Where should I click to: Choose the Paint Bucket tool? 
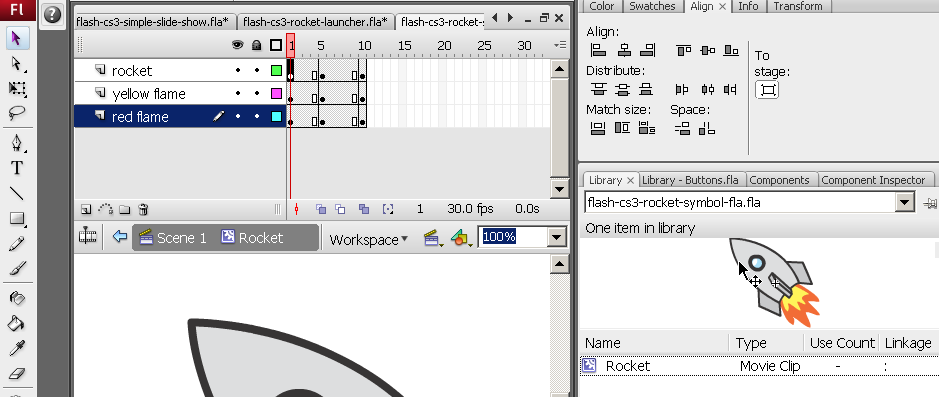click(17, 323)
